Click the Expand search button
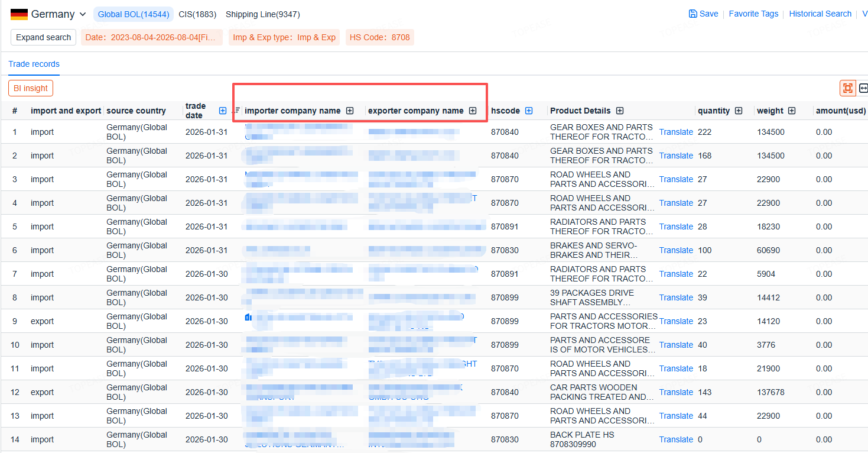 click(43, 37)
